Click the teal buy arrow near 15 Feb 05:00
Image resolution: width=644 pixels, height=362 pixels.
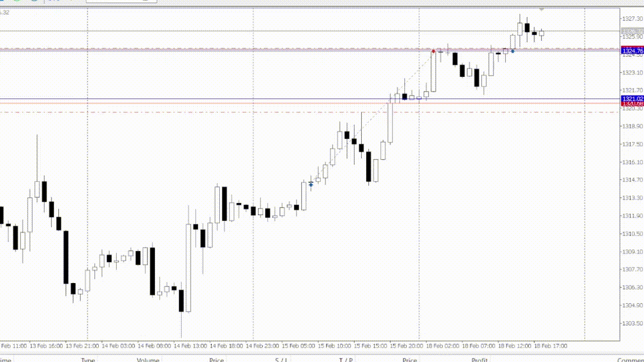(311, 185)
